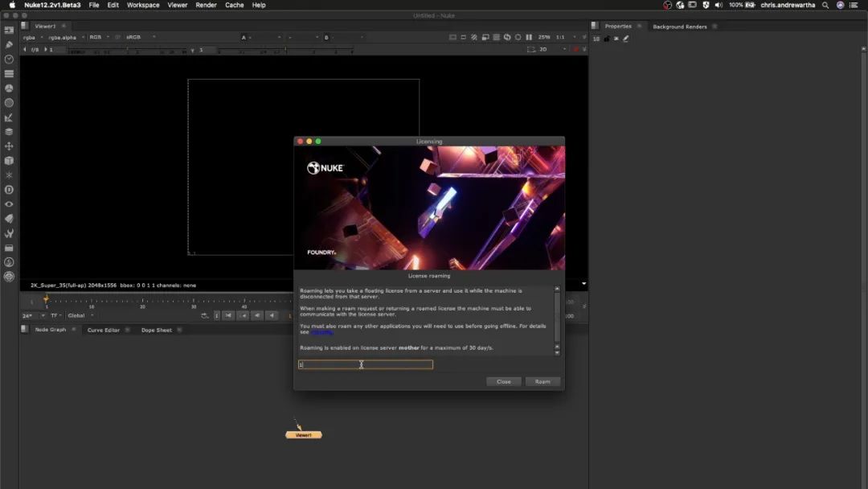This screenshot has width=868, height=489.
Task: Open the blue roaming details link
Action: point(321,332)
